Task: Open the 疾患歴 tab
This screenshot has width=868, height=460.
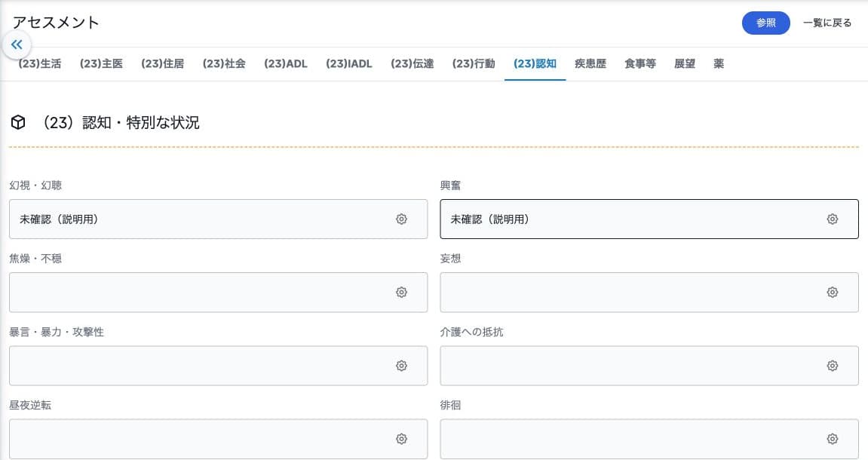Action: pyautogui.click(x=590, y=63)
